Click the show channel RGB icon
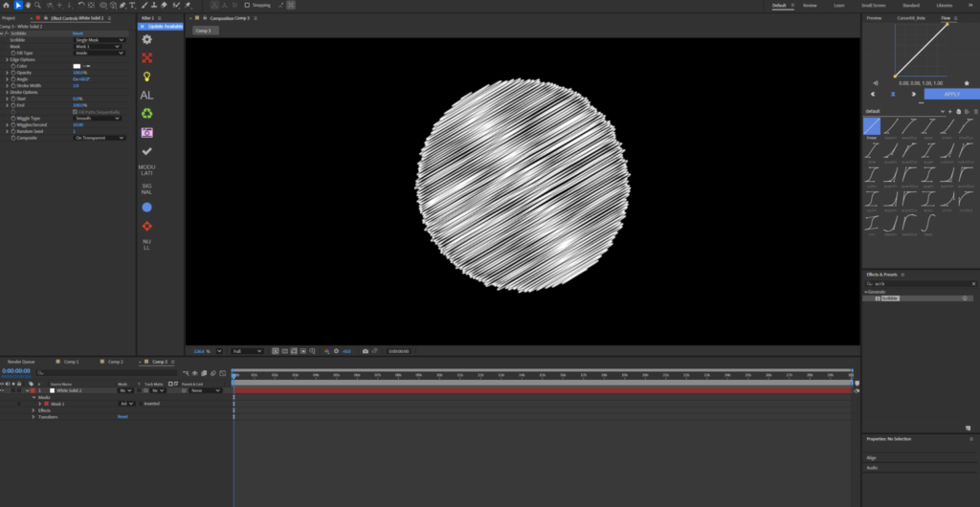The image size is (980, 507). pyautogui.click(x=326, y=351)
